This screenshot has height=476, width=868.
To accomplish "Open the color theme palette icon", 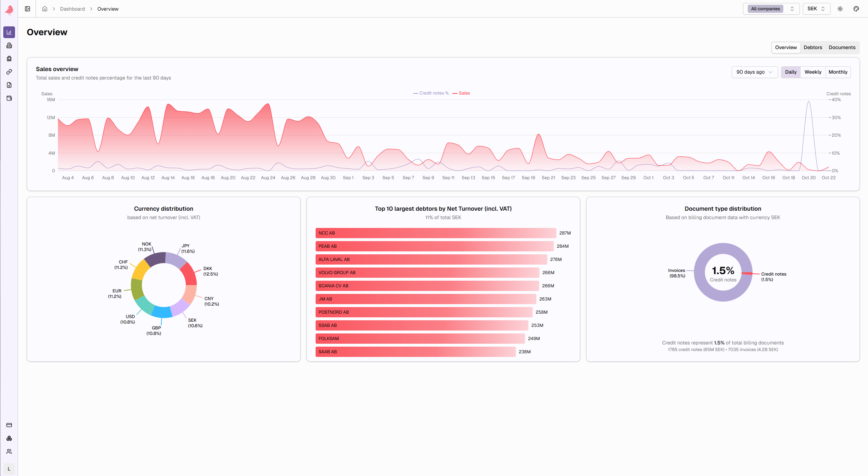I will 856,9.
